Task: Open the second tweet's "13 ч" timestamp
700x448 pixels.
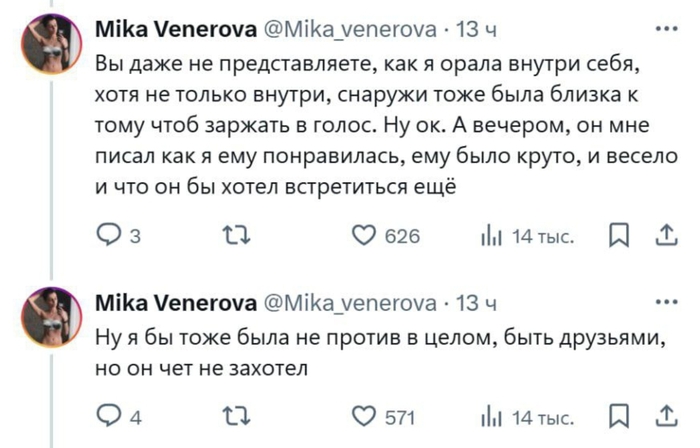Action: point(469,302)
